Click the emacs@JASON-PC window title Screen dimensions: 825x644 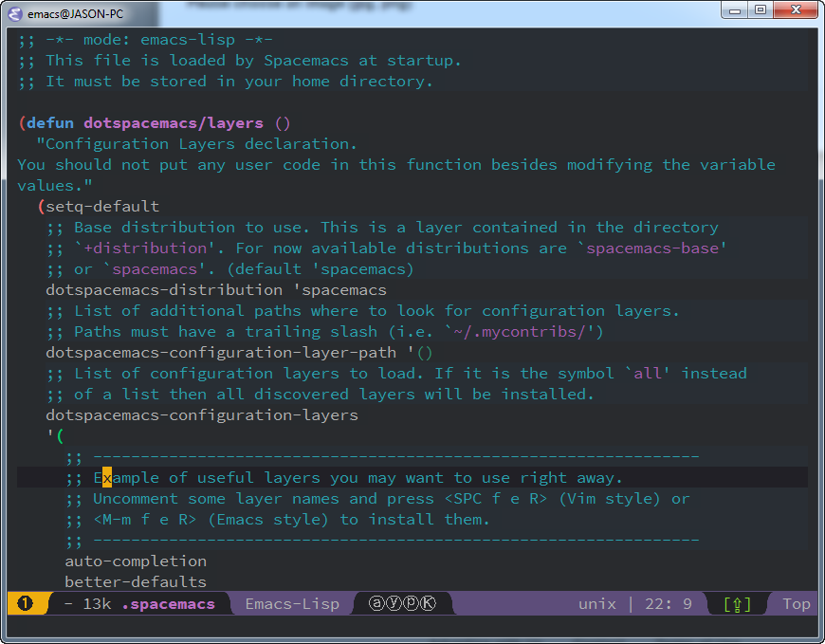(x=75, y=14)
